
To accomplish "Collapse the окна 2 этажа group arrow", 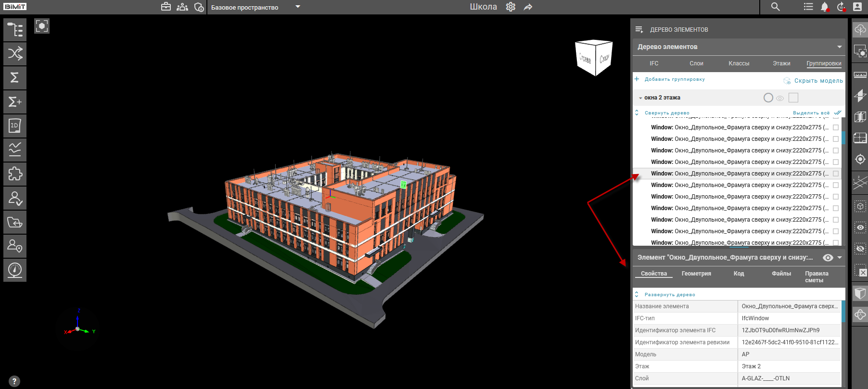I will pos(640,98).
